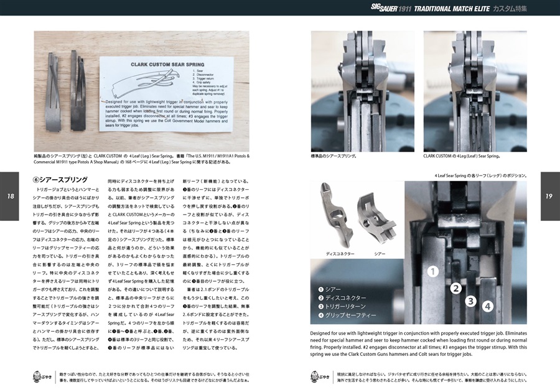This screenshot has height=392, width=560.
Task: Open the sear springs and Clark Custom card photo
Action: coord(141,91)
